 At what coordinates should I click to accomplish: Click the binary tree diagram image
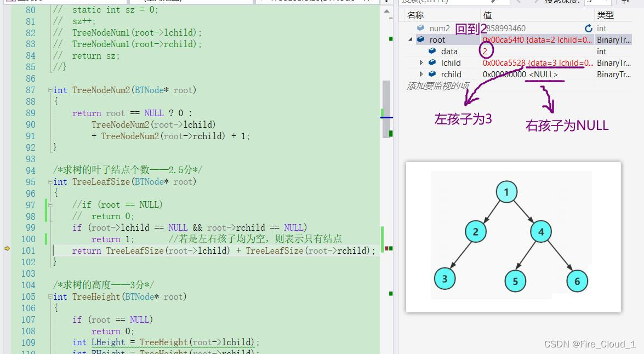click(513, 236)
